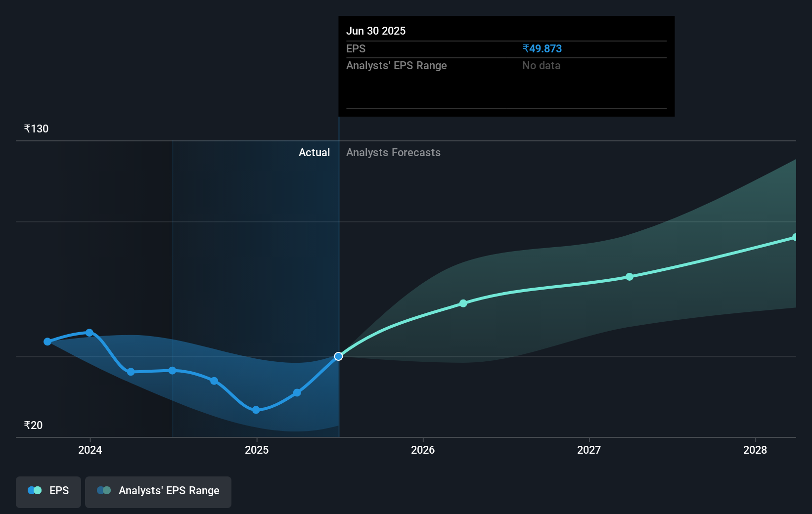Select the final forecast point near 2028
The height and width of the screenshot is (514, 812).
point(795,237)
